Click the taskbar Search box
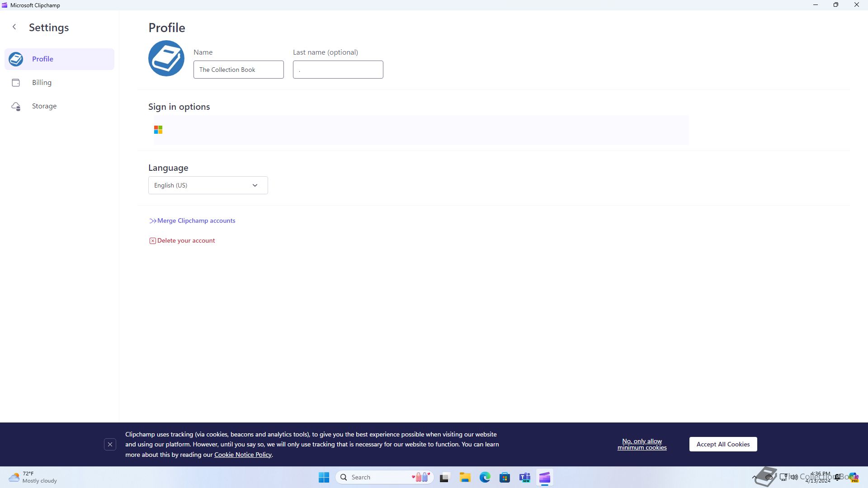The image size is (868, 488). pyautogui.click(x=385, y=477)
